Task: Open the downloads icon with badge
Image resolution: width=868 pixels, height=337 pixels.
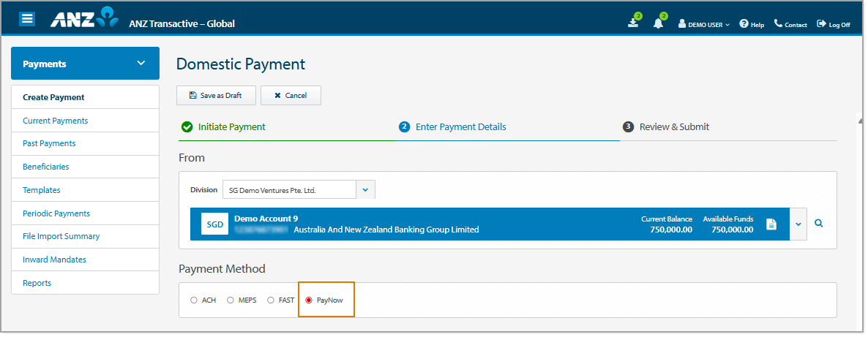Action: [x=635, y=22]
